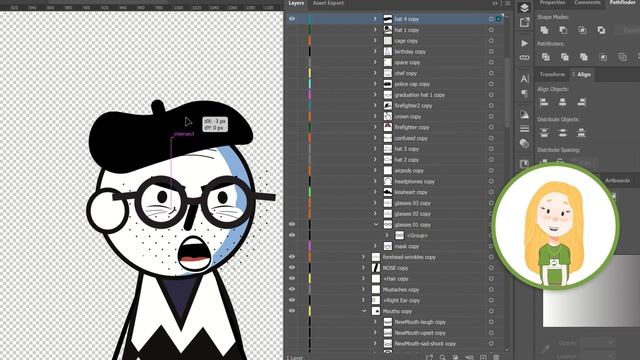Image resolution: width=640 pixels, height=360 pixels.
Task: Expand the hat 4 copy layer
Action: [x=375, y=19]
